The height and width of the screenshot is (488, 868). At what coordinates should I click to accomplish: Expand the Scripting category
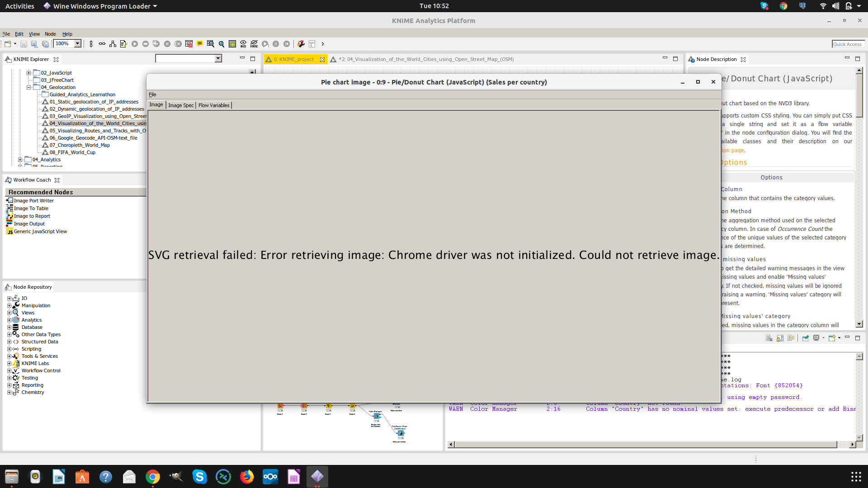[x=9, y=349]
